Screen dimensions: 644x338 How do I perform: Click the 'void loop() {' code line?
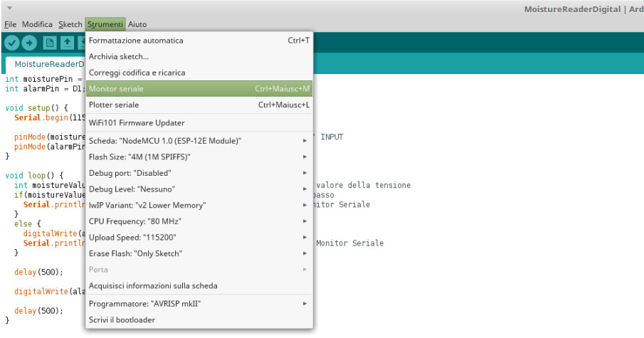pyautogui.click(x=34, y=176)
